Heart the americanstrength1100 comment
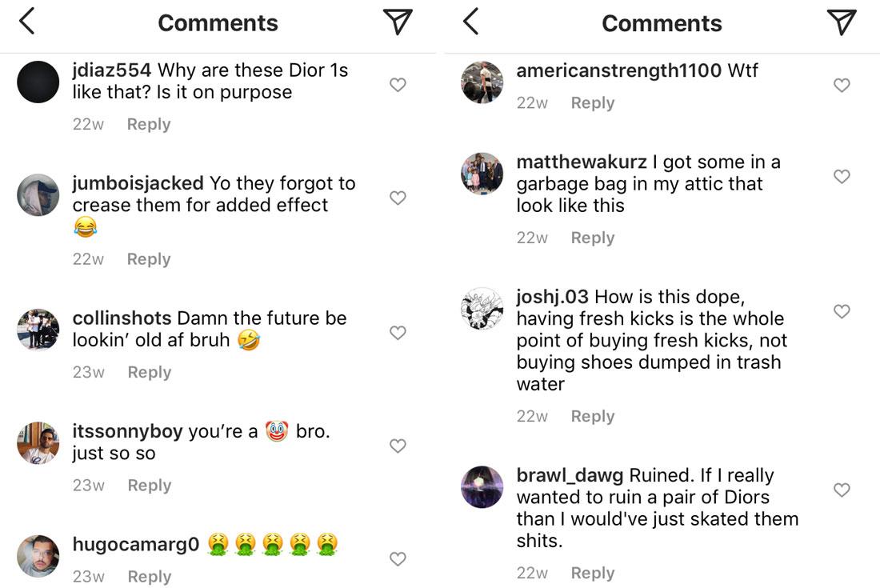The width and height of the screenshot is (880, 588). click(842, 85)
